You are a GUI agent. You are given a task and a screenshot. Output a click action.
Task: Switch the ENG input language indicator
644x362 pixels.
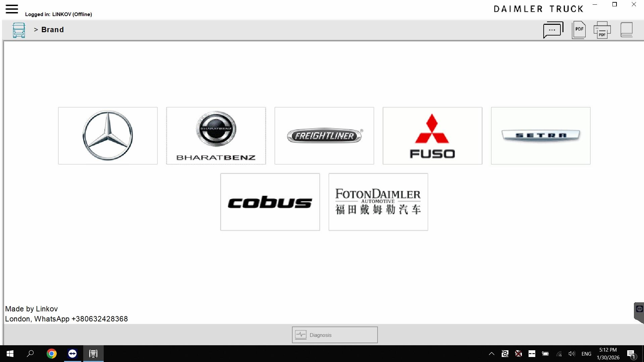point(586,354)
